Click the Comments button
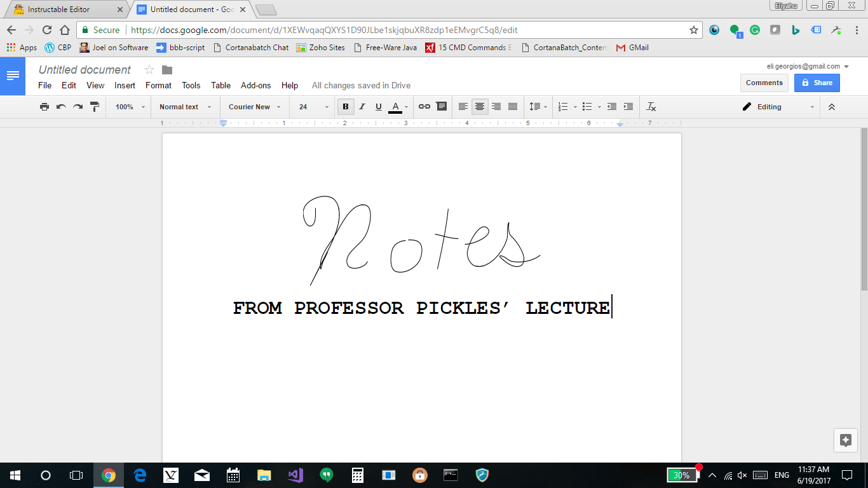 [764, 83]
